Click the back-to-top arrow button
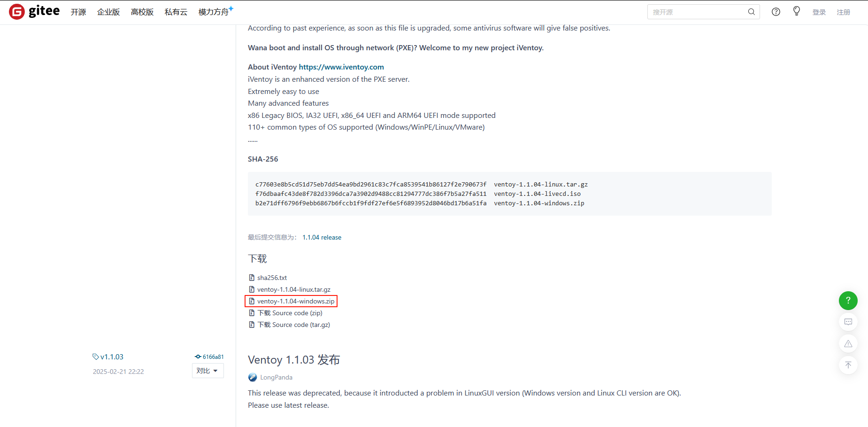 pyautogui.click(x=848, y=365)
